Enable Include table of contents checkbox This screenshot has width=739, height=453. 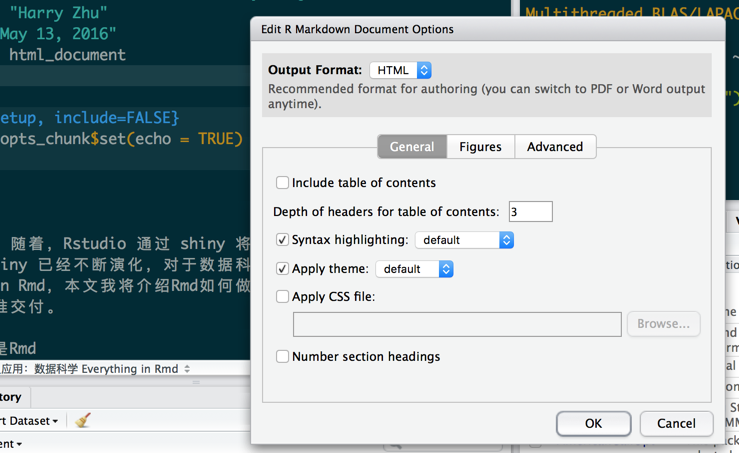click(x=282, y=182)
